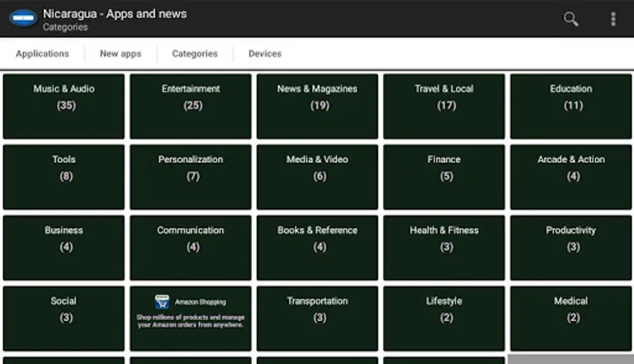Browse the Medical category
Screen dimensions: 634x364
coord(571,319)
